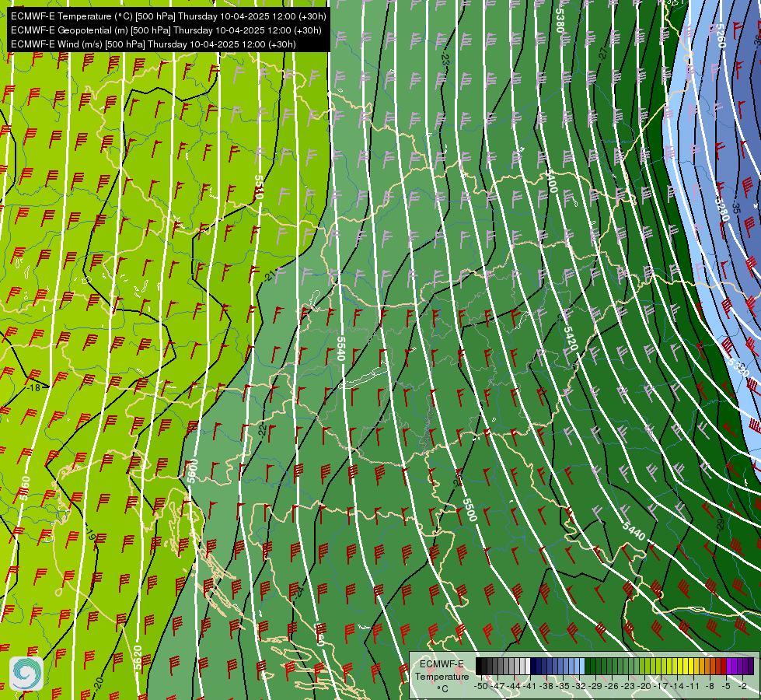761x700 pixels.
Task: Pick the black leftmost swatch in the legend
Action: tap(479, 666)
